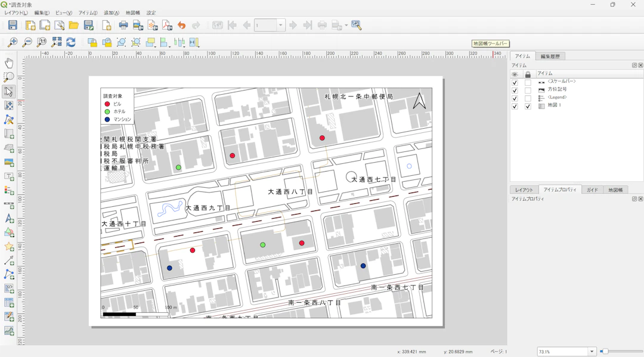This screenshot has width=644, height=357.
Task: Select the Add legend tool
Action: click(x=8, y=190)
